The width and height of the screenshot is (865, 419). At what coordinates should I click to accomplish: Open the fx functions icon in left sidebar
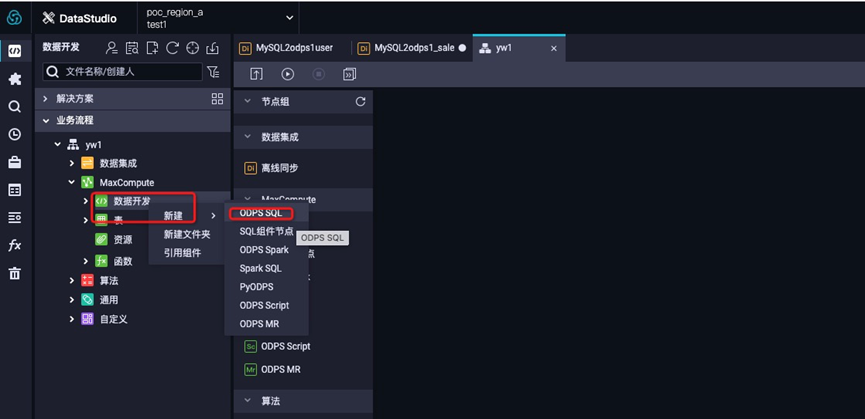point(15,245)
